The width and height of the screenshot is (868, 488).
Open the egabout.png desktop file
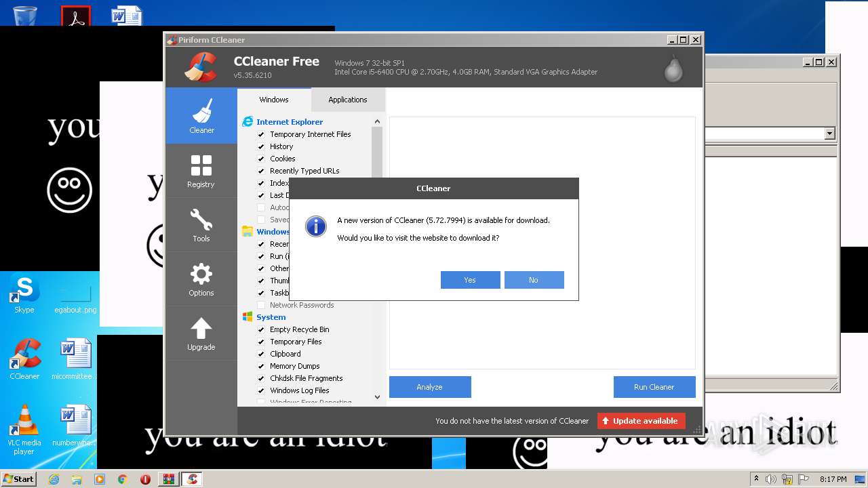75,299
